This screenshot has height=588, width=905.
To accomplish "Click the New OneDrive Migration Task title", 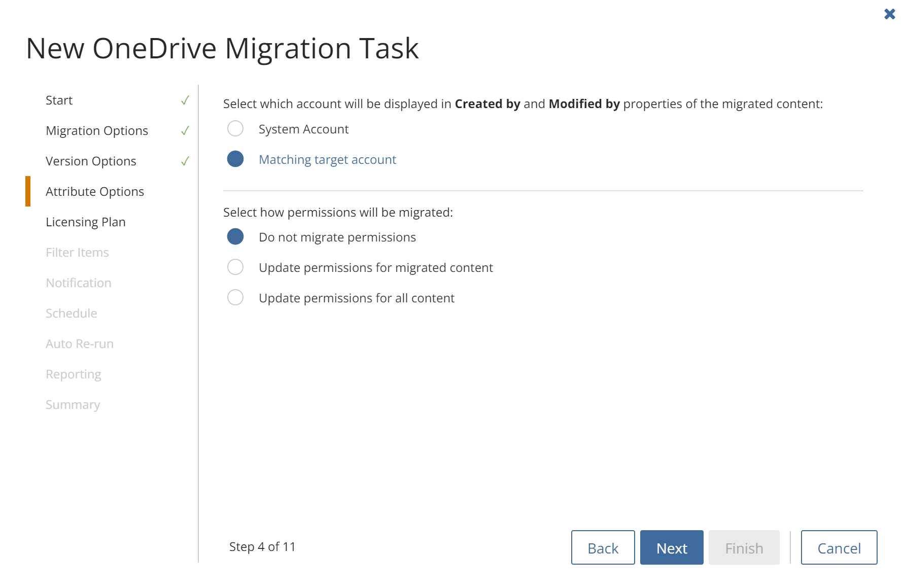I will point(222,49).
